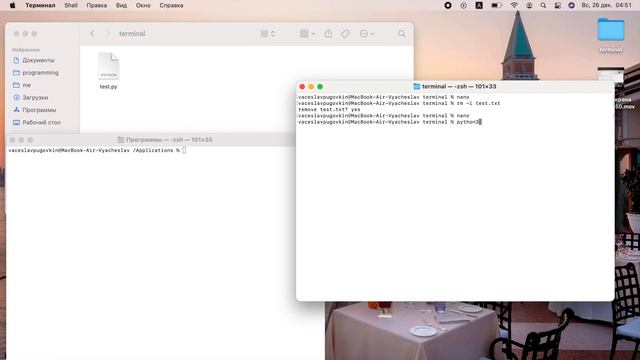Go forward in Finder window
640x360 pixels.
click(108, 34)
